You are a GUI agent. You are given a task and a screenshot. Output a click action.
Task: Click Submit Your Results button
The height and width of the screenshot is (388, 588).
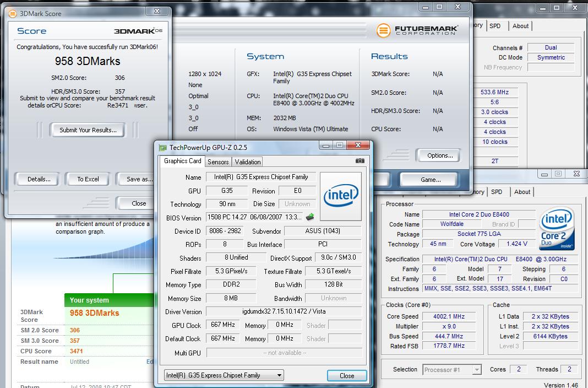coord(88,130)
